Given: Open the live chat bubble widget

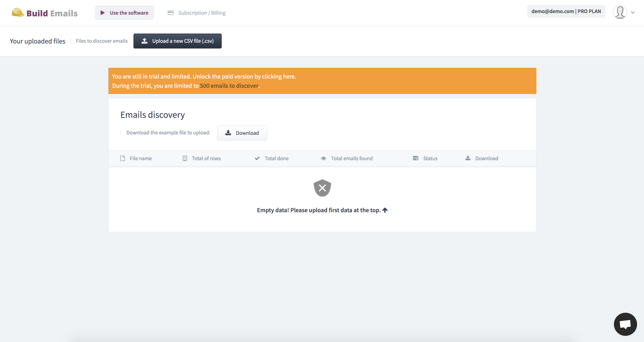Looking at the screenshot, I should tap(625, 324).
